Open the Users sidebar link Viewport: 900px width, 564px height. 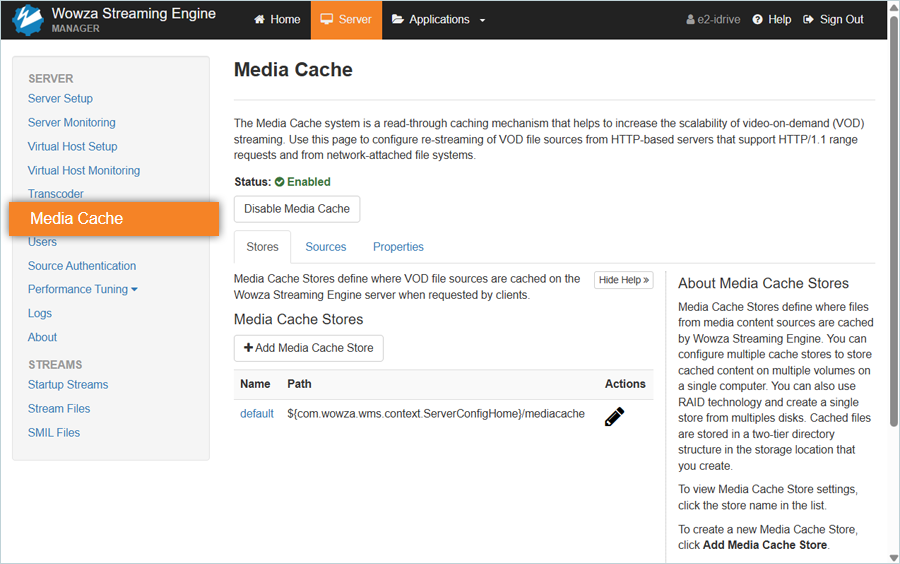click(x=42, y=242)
